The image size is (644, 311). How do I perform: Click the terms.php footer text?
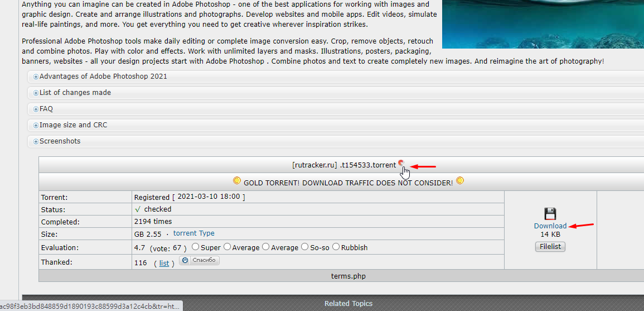click(x=348, y=276)
